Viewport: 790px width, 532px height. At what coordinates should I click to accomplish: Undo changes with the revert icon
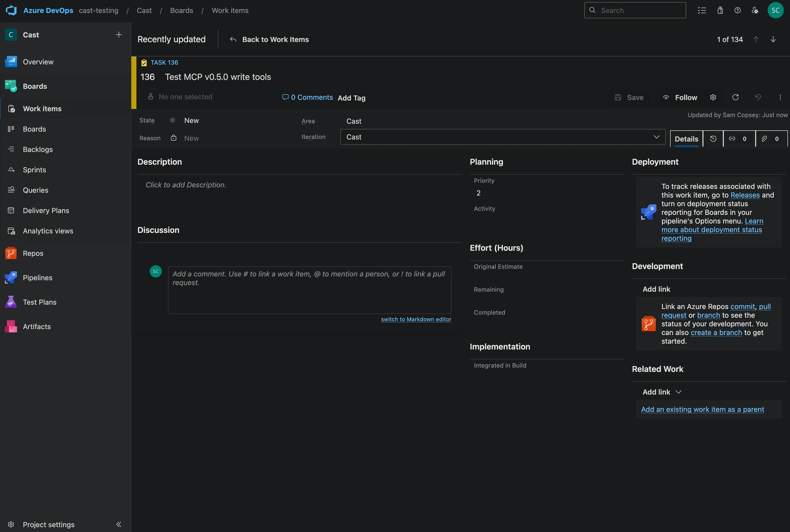pyautogui.click(x=758, y=97)
